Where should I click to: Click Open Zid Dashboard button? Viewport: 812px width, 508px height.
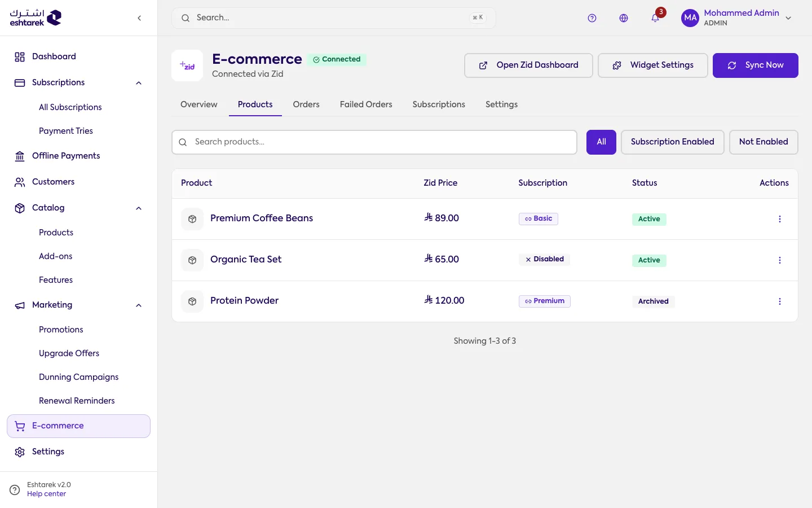point(528,65)
